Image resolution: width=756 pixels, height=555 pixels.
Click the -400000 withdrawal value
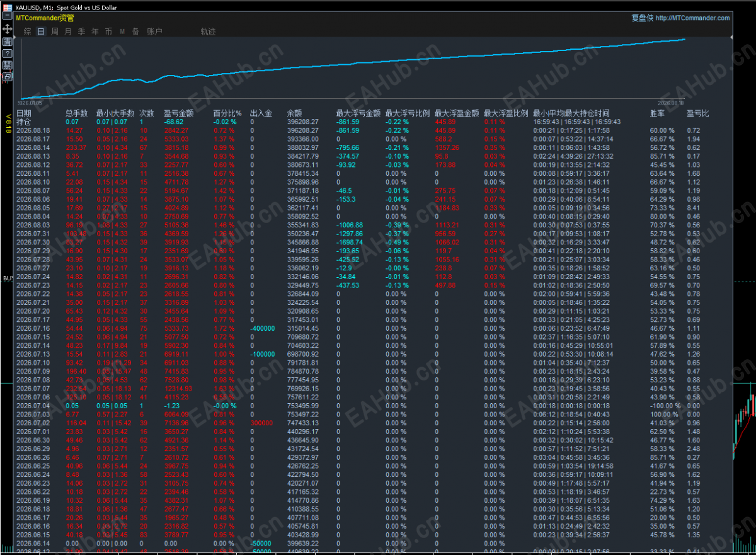(263, 328)
